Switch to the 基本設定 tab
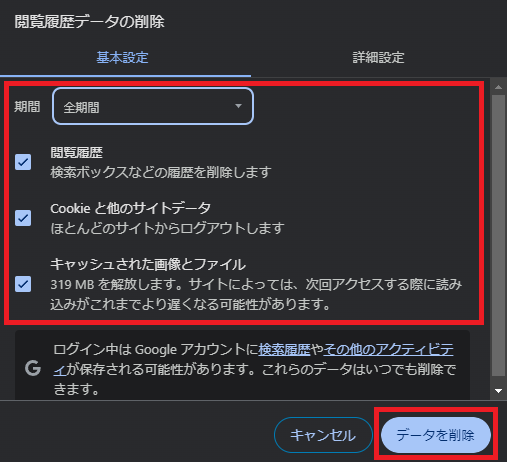This screenshot has width=507, height=462. 122,57
